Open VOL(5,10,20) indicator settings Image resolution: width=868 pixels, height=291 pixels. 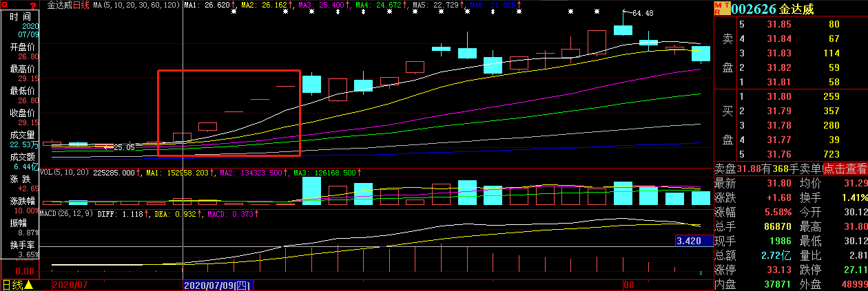[65, 173]
